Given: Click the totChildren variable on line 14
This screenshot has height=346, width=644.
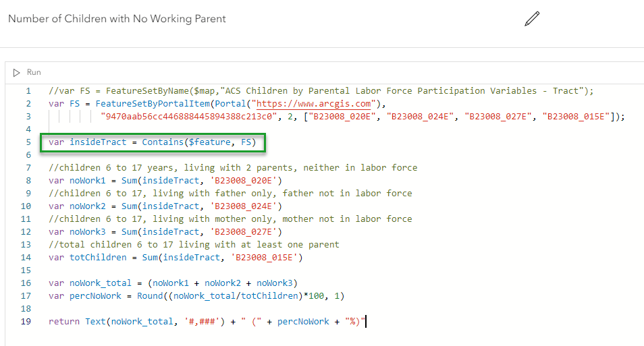Looking at the screenshot, I should (x=98, y=258).
